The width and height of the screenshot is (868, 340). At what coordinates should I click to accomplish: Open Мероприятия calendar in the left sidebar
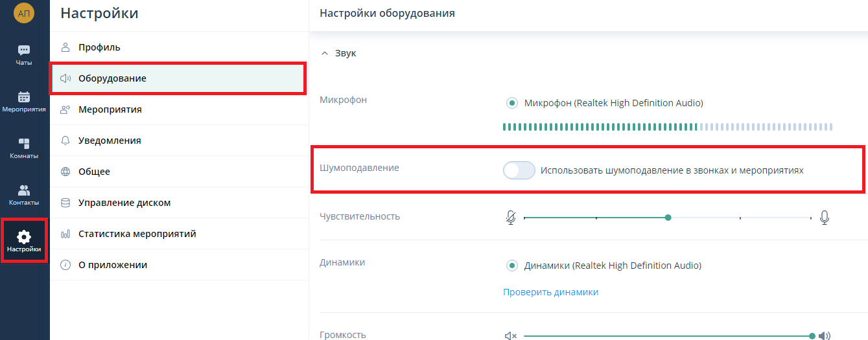point(24,102)
